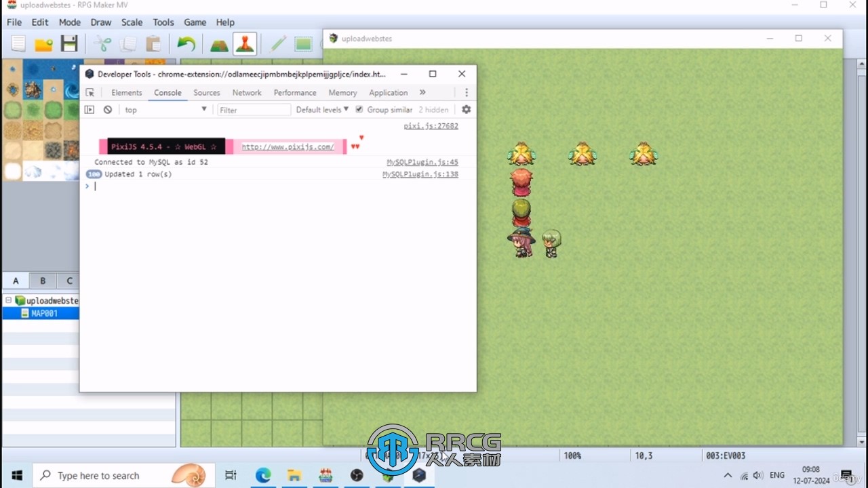Open the Tools menu
Viewport: 868px width, 488px height.
pyautogui.click(x=163, y=22)
